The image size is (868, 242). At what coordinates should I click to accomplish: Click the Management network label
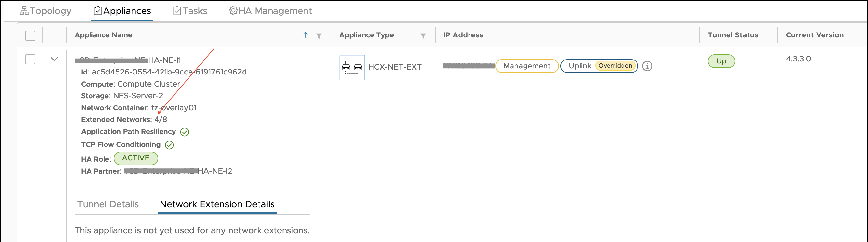coord(527,66)
